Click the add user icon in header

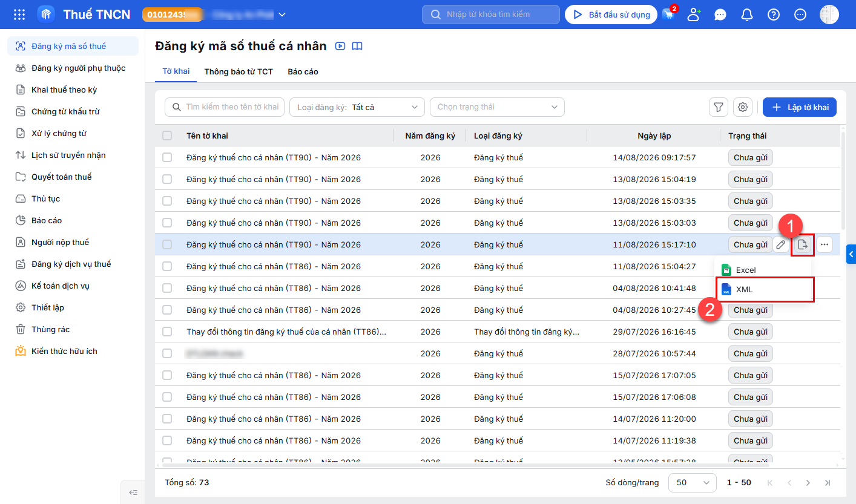(x=694, y=15)
